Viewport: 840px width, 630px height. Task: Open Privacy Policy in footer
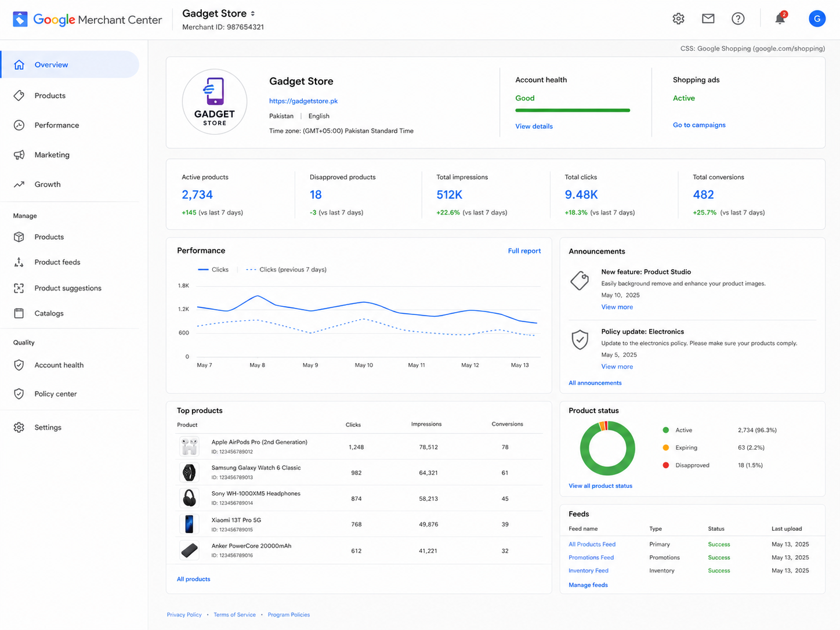(184, 615)
